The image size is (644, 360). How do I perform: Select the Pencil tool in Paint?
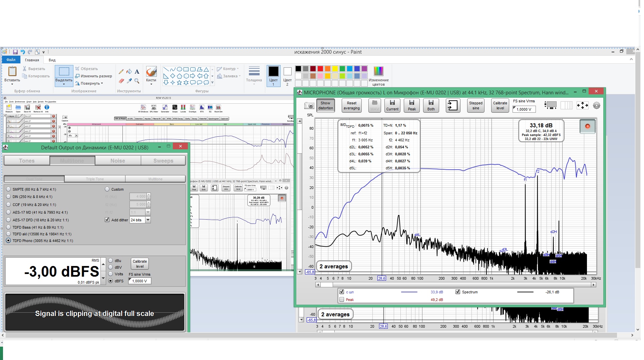[121, 72]
